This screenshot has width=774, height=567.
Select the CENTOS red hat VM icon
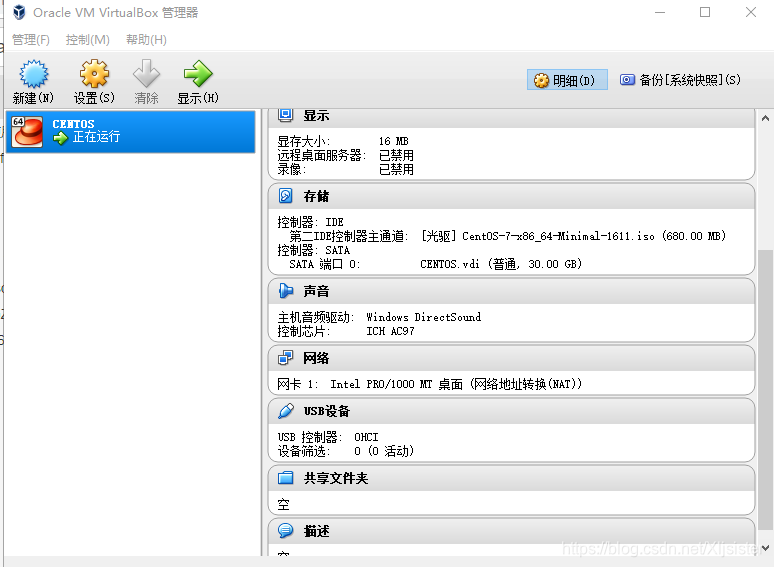point(27,132)
